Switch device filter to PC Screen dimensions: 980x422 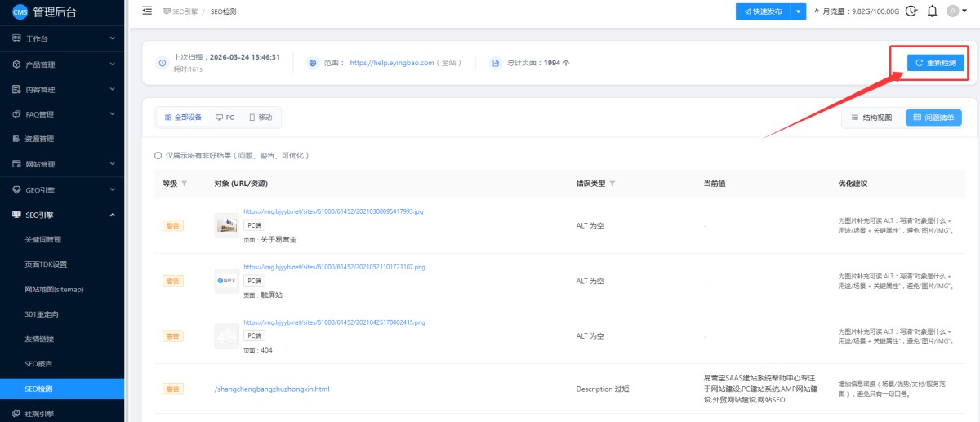pyautogui.click(x=225, y=118)
